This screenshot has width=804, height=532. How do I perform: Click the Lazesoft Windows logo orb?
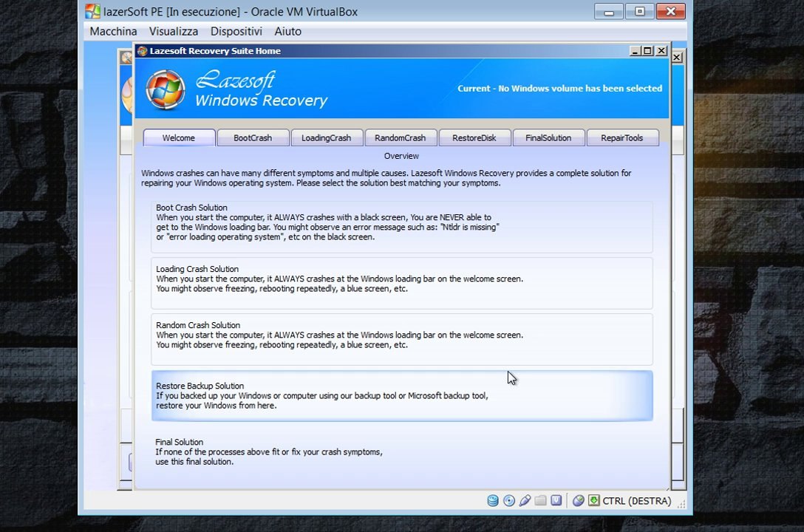165,89
